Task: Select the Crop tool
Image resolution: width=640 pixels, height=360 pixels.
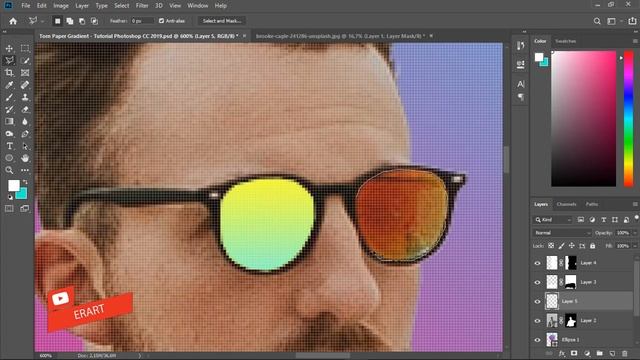Action: (9, 73)
